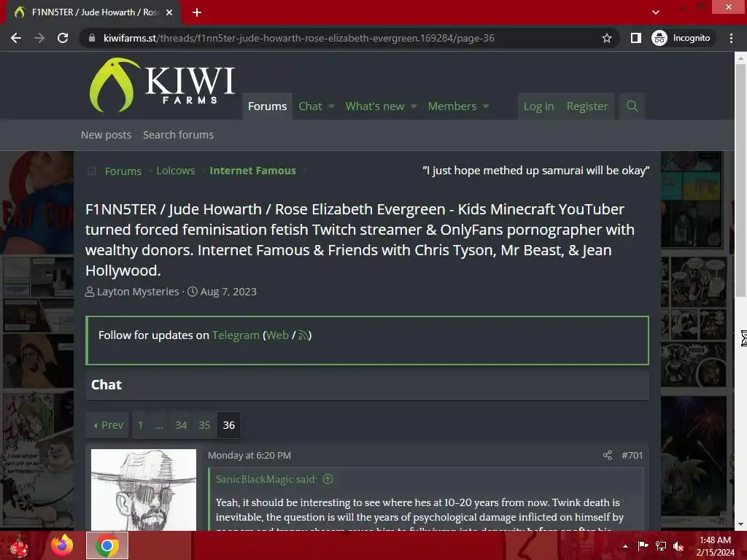Click Monday at 6:20 PM timestamp

249,455
